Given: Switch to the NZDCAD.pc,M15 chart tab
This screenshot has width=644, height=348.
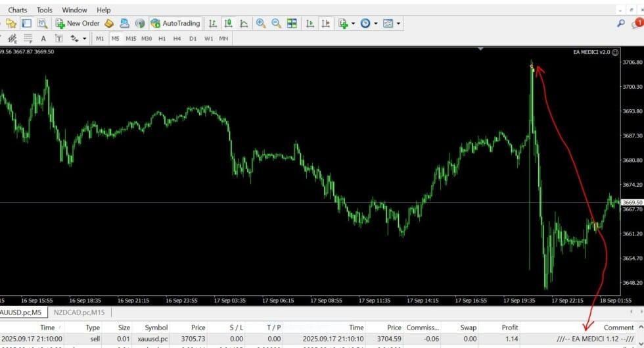Looking at the screenshot, I should pyautogui.click(x=78, y=312).
